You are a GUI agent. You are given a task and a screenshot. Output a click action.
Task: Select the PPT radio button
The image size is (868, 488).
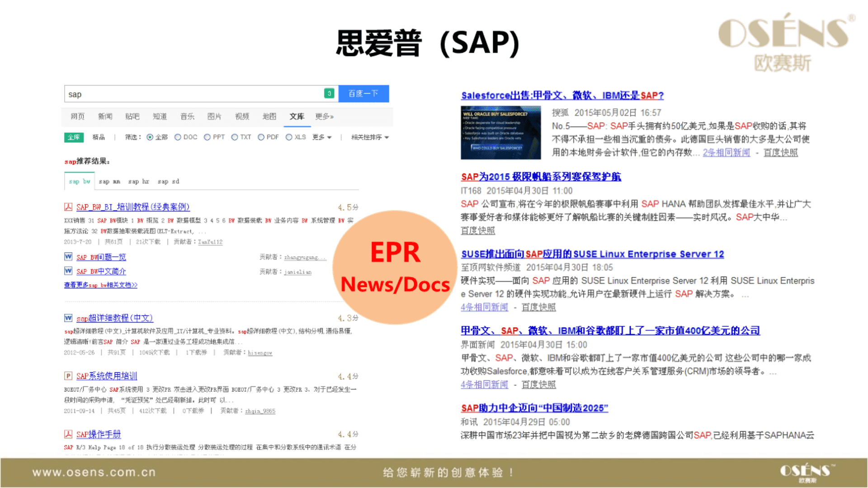(207, 137)
